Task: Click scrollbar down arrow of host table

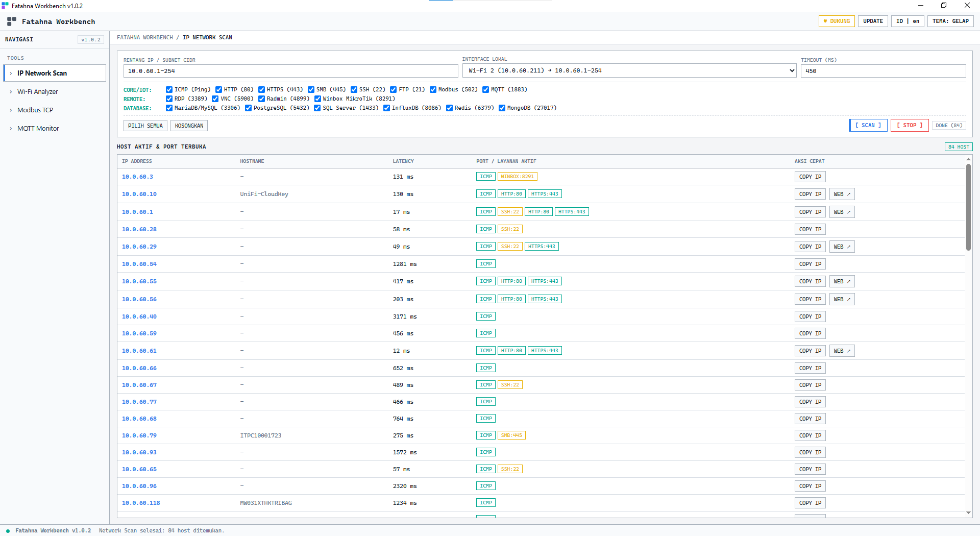Action: pos(968,513)
